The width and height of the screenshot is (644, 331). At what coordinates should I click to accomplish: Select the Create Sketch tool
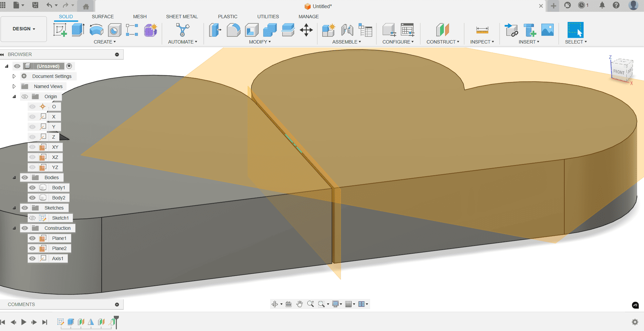(60, 30)
